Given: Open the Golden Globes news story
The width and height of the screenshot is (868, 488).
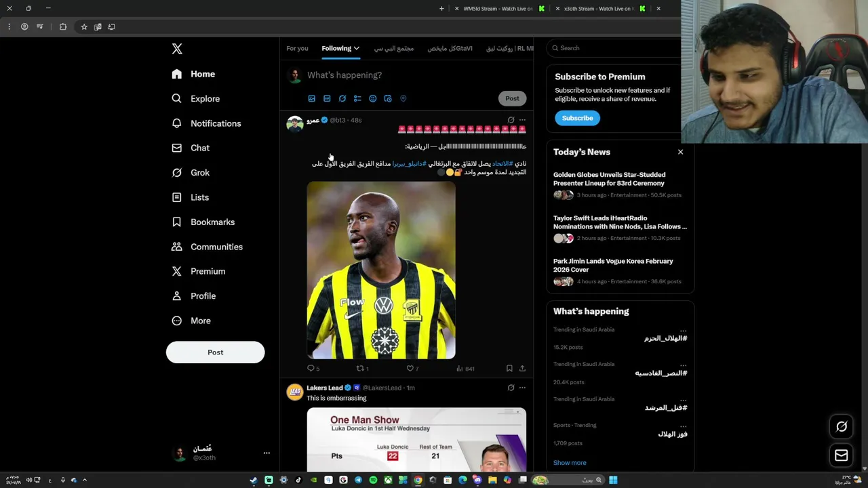Looking at the screenshot, I should point(620,185).
